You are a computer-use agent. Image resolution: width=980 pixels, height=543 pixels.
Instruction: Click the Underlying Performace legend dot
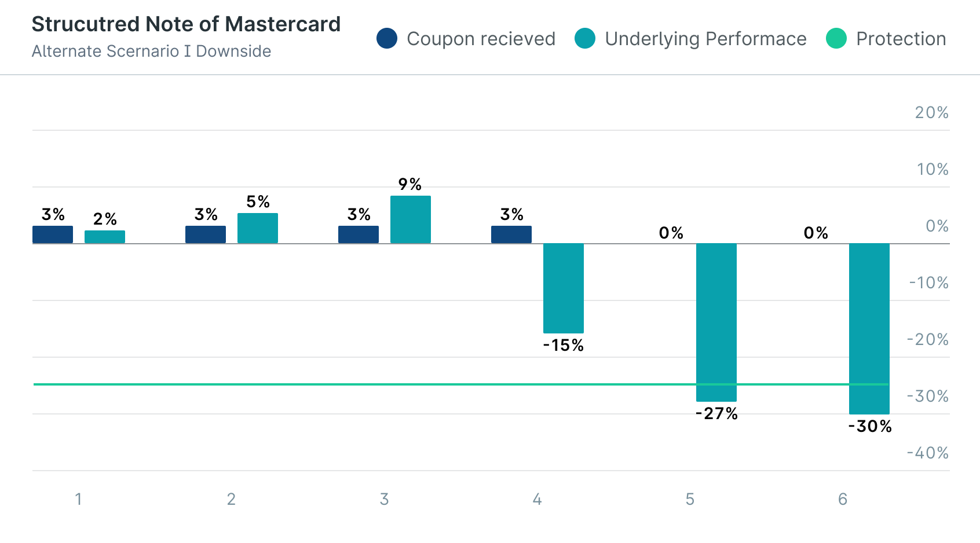(585, 39)
